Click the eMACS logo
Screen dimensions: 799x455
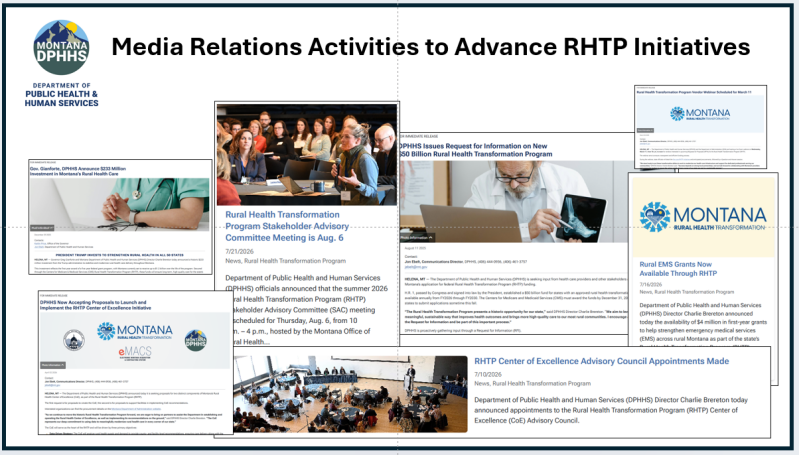click(135, 352)
